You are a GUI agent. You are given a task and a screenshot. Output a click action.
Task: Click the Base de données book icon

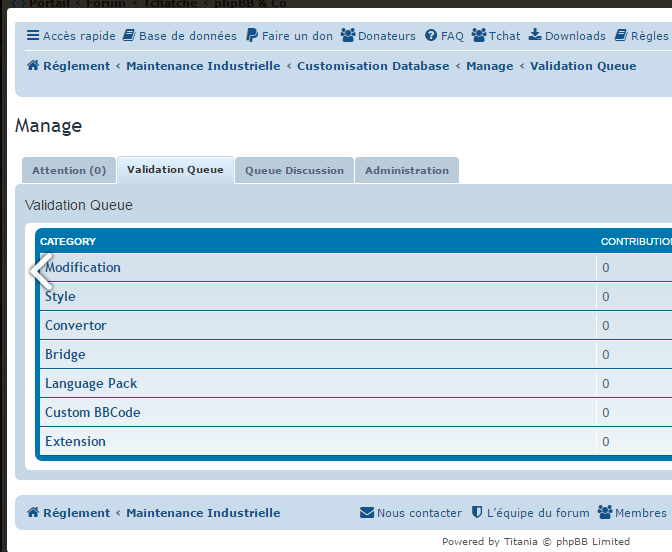(129, 36)
